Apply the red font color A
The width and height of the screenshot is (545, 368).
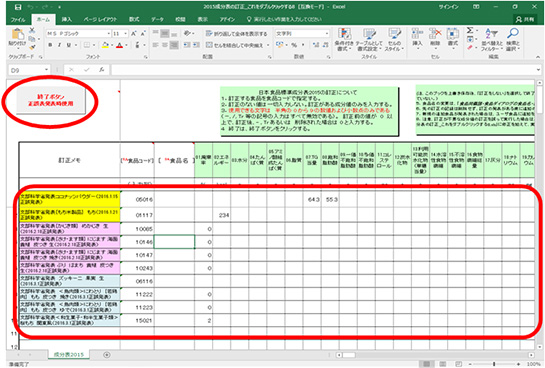(x=120, y=45)
